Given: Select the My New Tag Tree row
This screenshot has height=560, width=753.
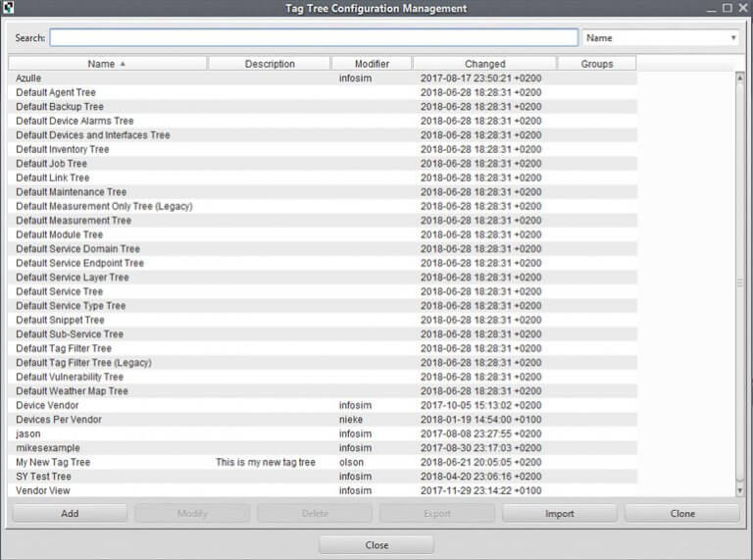Looking at the screenshot, I should pos(53,462).
